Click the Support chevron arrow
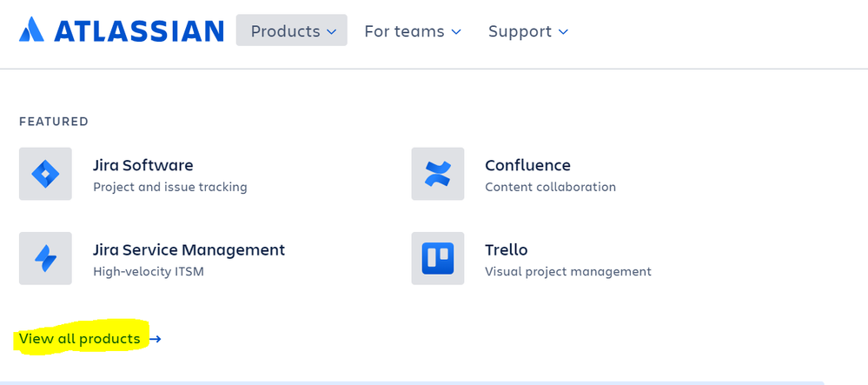868x385 pixels. (563, 32)
